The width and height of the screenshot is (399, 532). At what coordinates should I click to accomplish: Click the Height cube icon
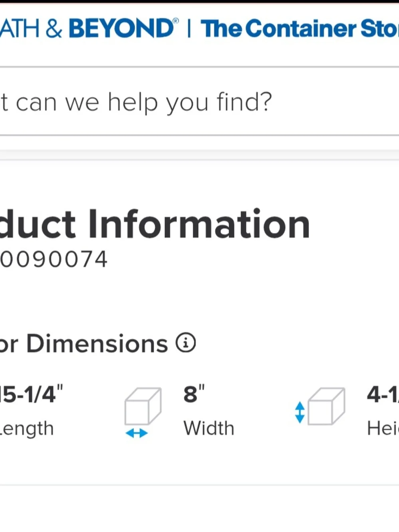tap(326, 406)
